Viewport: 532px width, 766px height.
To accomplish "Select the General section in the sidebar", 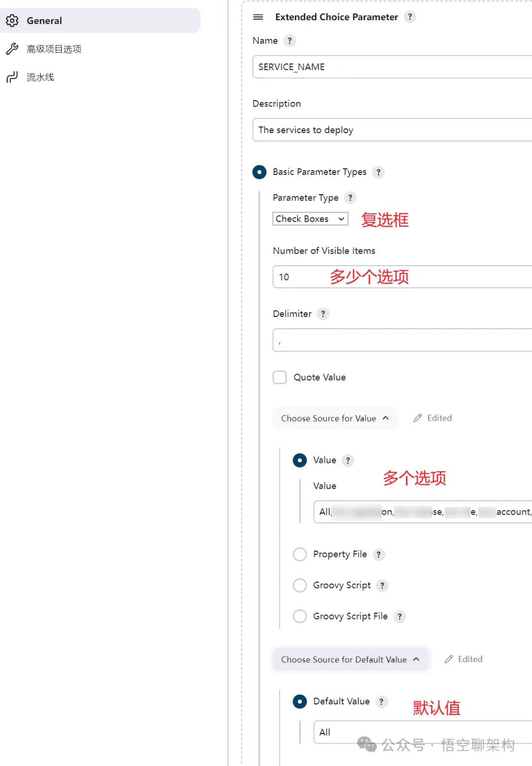I will pos(44,21).
